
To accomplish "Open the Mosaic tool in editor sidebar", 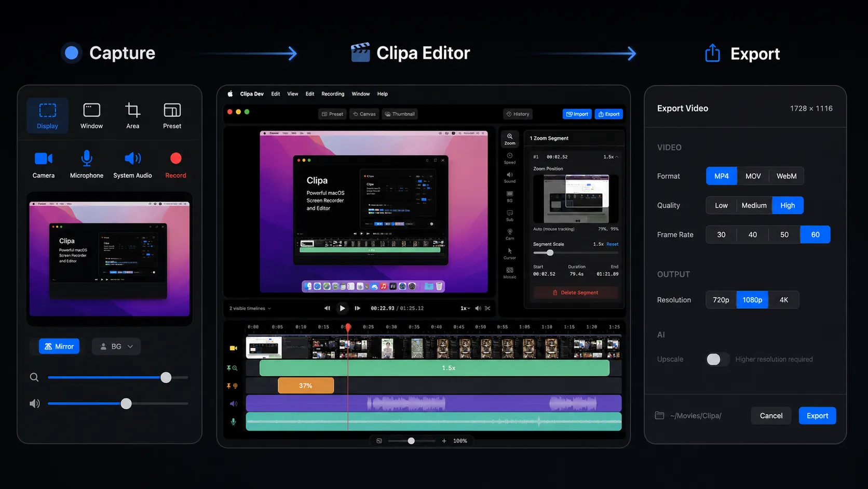I will (x=510, y=273).
